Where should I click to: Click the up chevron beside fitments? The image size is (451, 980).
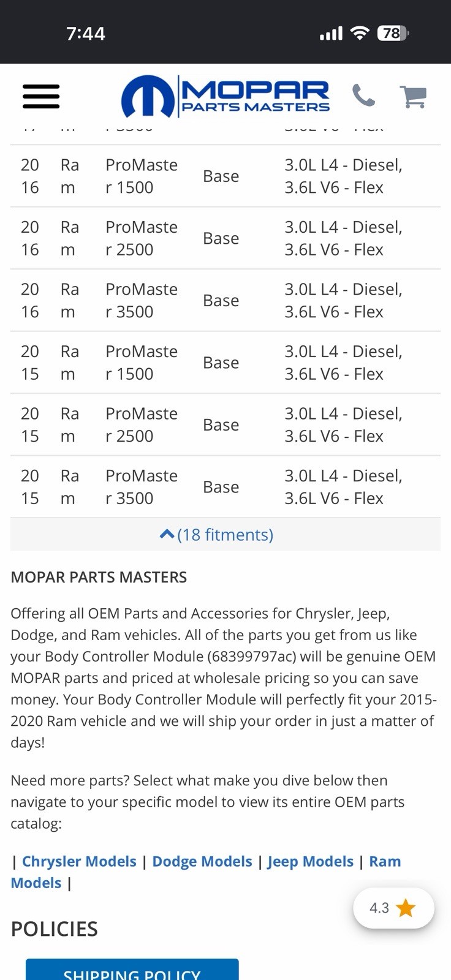tap(167, 534)
